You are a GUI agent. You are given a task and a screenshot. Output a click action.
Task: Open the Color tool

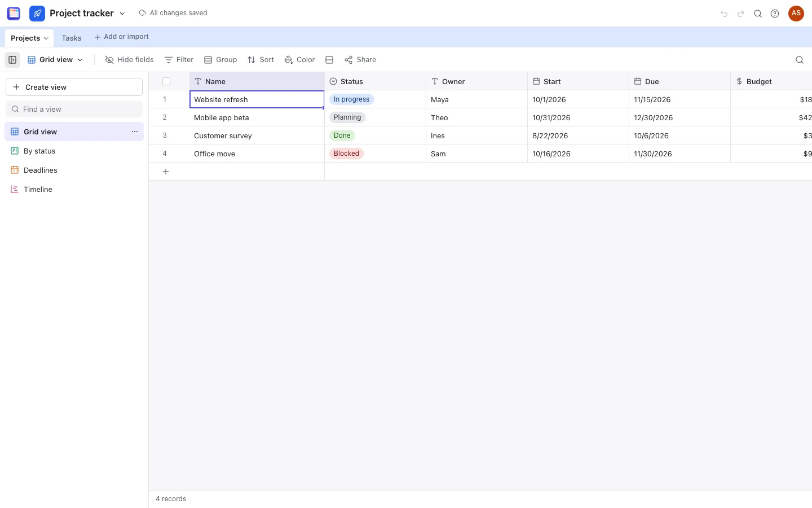pos(299,60)
